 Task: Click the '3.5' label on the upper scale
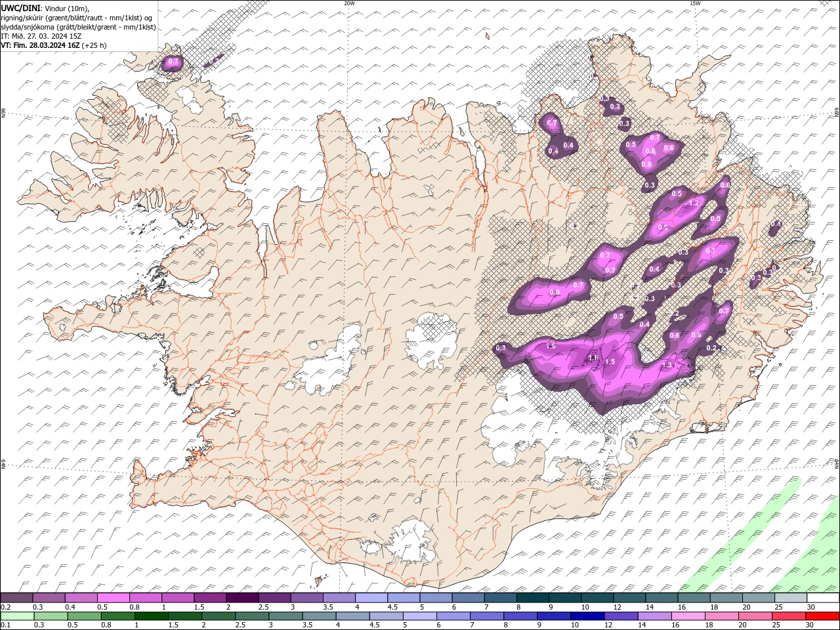click(328, 607)
